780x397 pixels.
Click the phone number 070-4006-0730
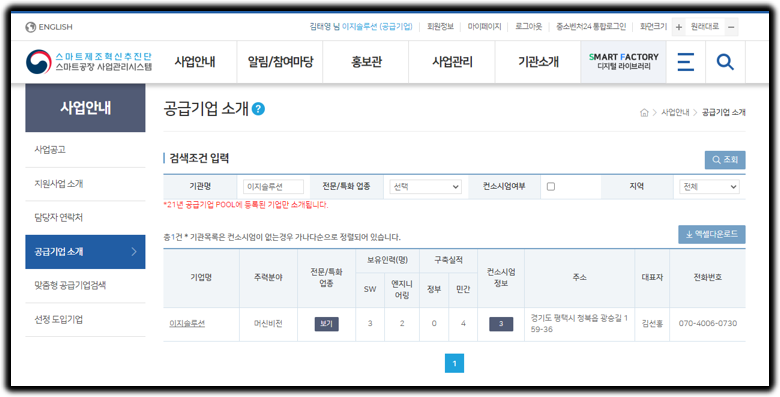tap(708, 324)
